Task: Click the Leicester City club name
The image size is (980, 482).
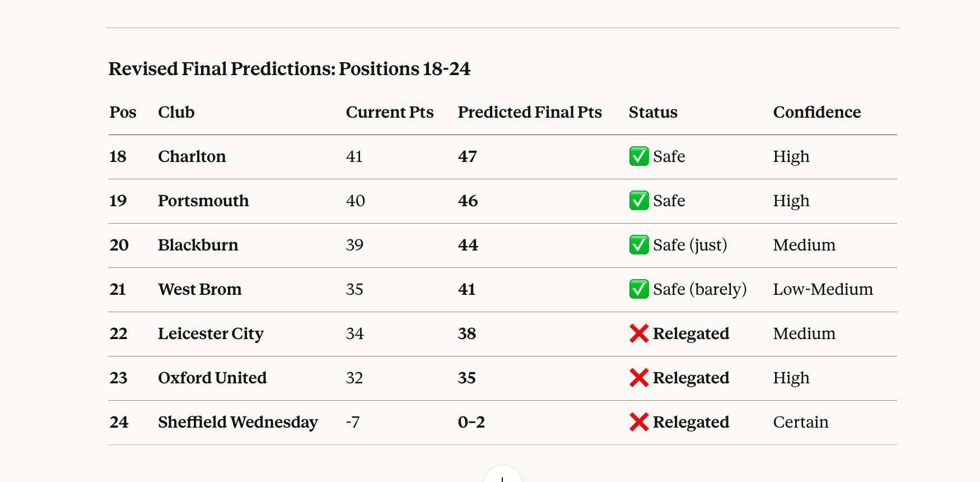Action: pos(211,333)
